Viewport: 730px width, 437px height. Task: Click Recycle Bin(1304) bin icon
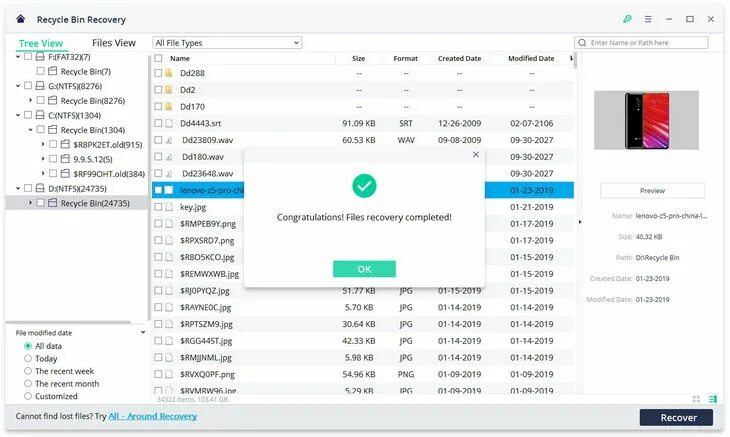click(53, 130)
